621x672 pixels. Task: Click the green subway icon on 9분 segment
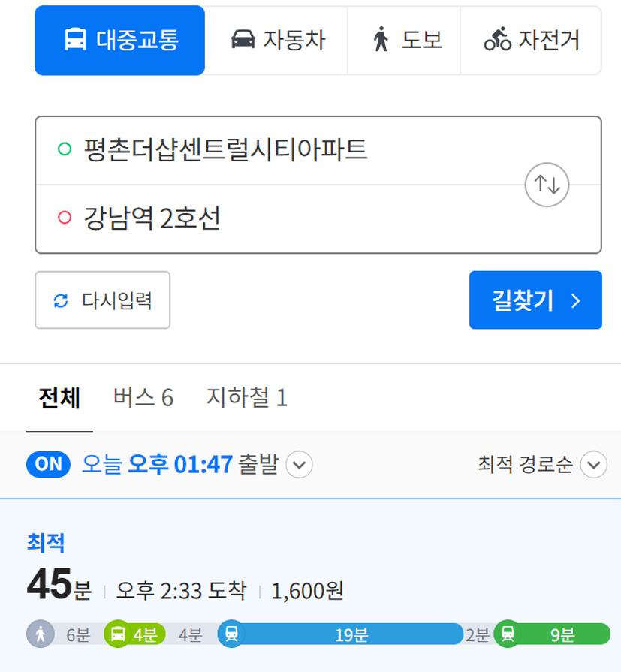[508, 634]
